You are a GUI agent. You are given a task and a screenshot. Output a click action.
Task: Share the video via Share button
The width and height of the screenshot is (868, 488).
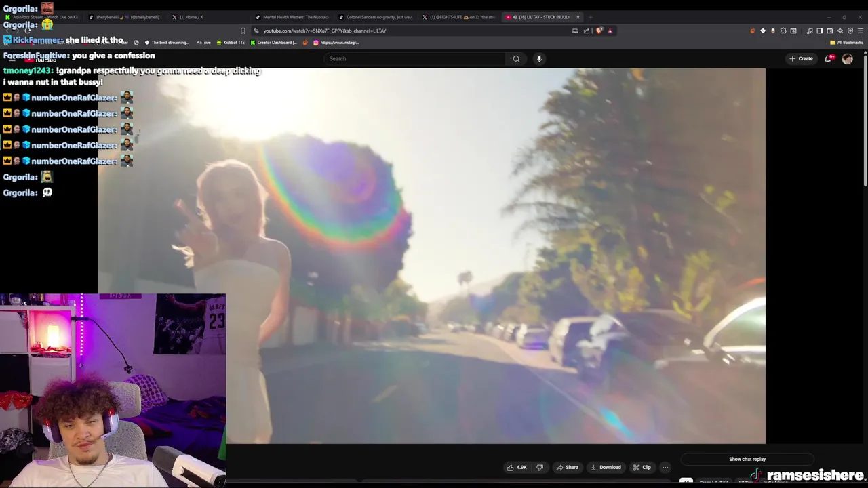pos(567,467)
